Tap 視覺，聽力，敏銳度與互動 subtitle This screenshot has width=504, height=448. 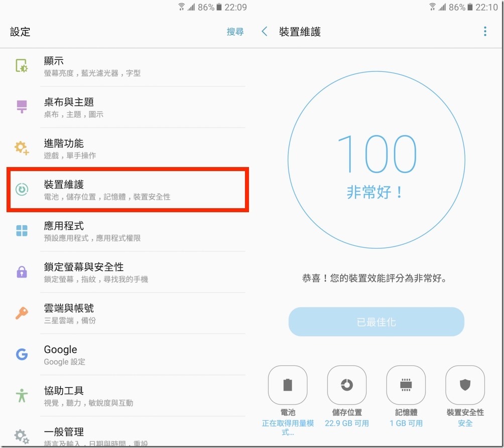[88, 403]
